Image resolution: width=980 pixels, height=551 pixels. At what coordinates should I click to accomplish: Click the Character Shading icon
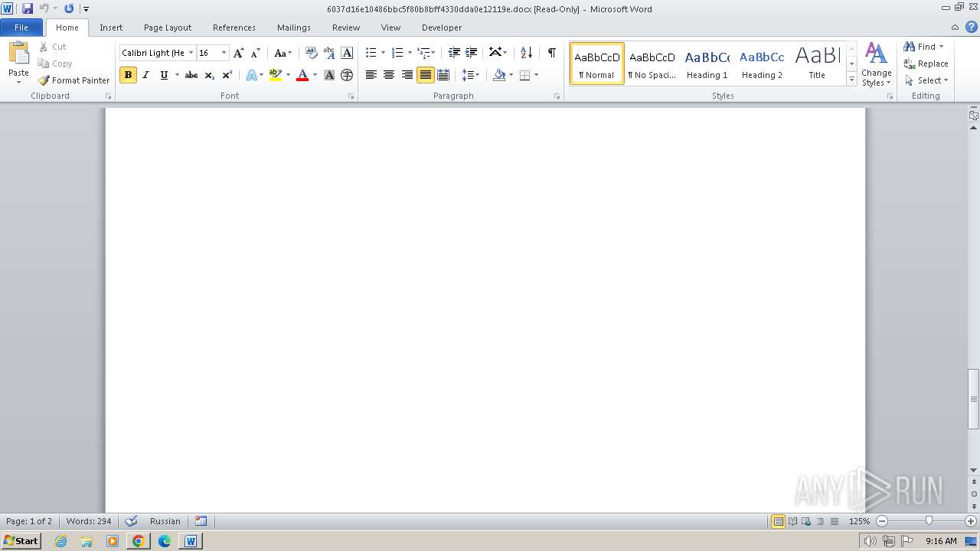coord(329,75)
